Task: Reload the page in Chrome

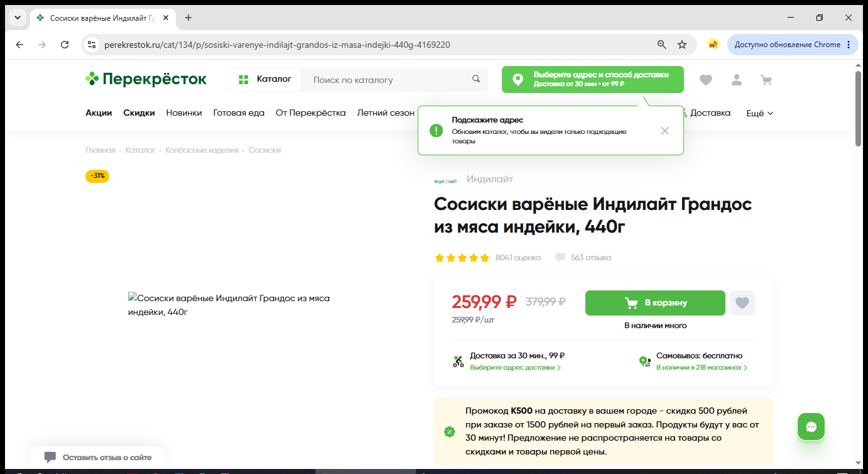Action: [x=65, y=45]
